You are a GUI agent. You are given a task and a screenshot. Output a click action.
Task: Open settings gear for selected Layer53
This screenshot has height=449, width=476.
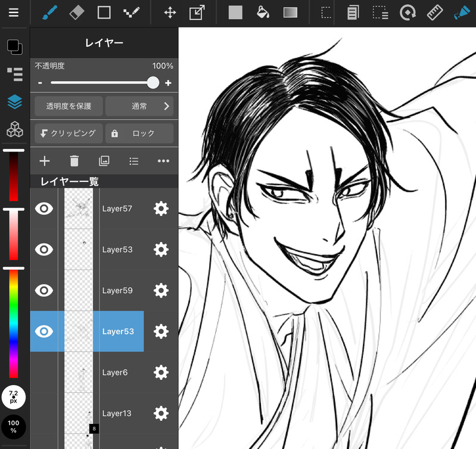pyautogui.click(x=161, y=331)
